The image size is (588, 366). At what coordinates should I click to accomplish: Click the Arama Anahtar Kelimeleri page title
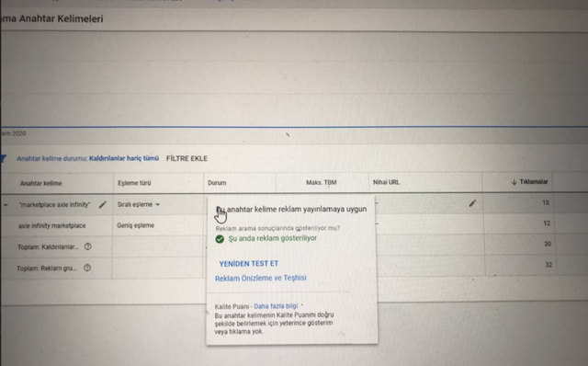[x=51, y=18]
